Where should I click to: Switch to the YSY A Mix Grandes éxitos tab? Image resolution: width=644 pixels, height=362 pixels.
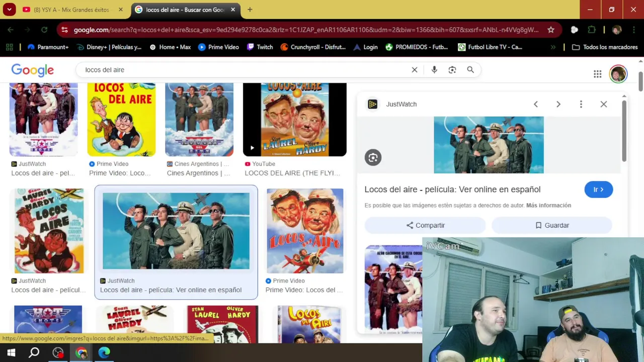point(71,10)
